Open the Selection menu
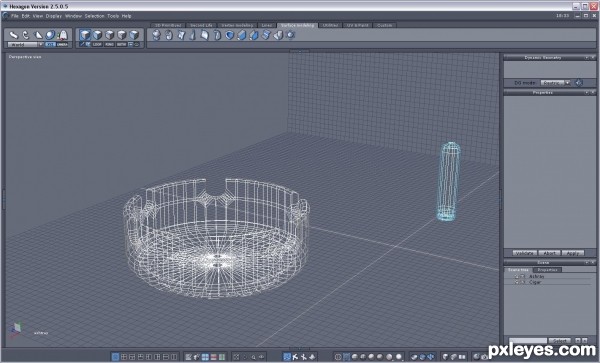 [94, 16]
